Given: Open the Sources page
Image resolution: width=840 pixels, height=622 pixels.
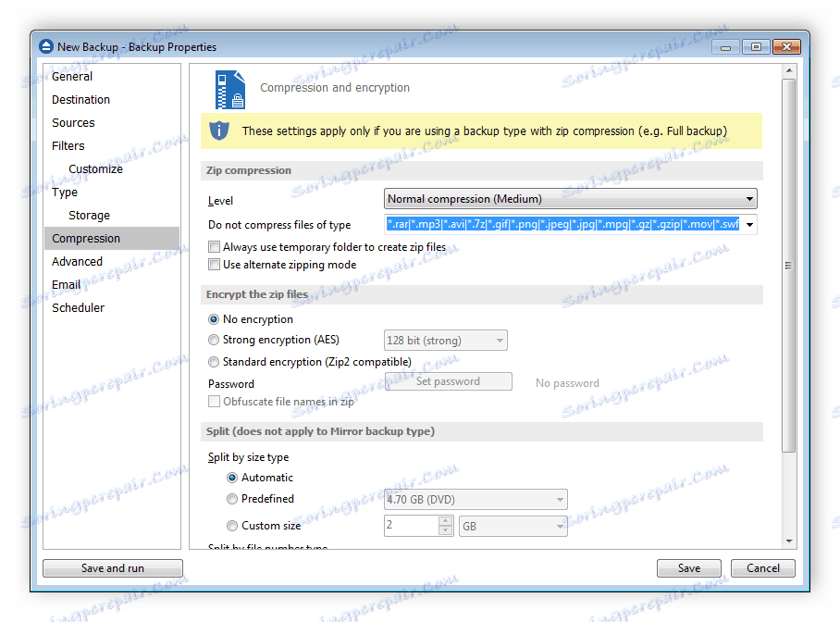Looking at the screenshot, I should click(x=73, y=123).
